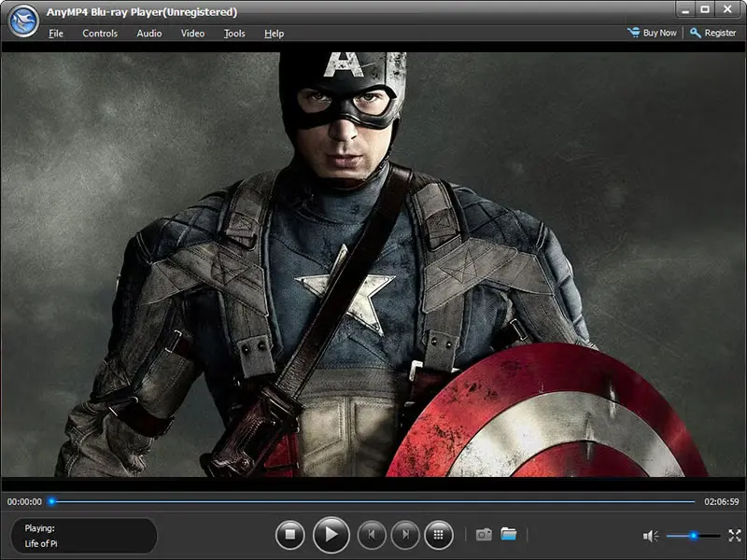Open the Controls menu
747x560 pixels.
pyautogui.click(x=100, y=34)
